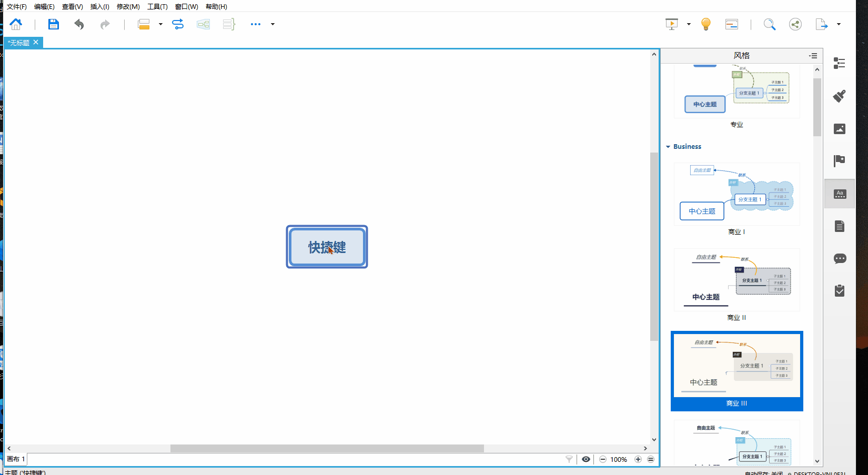Save the mind map with disk icon
The image size is (868, 475).
(54, 24)
